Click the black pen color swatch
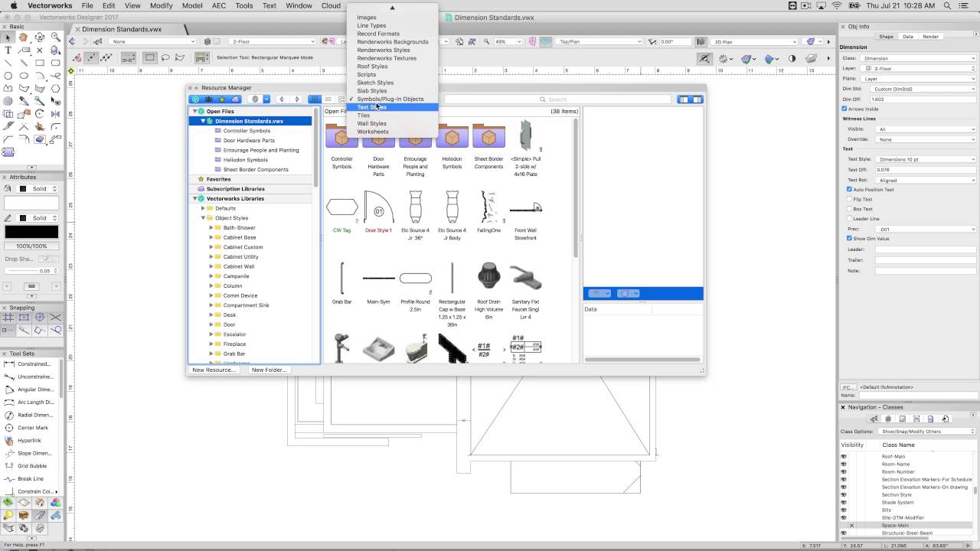 (x=31, y=232)
